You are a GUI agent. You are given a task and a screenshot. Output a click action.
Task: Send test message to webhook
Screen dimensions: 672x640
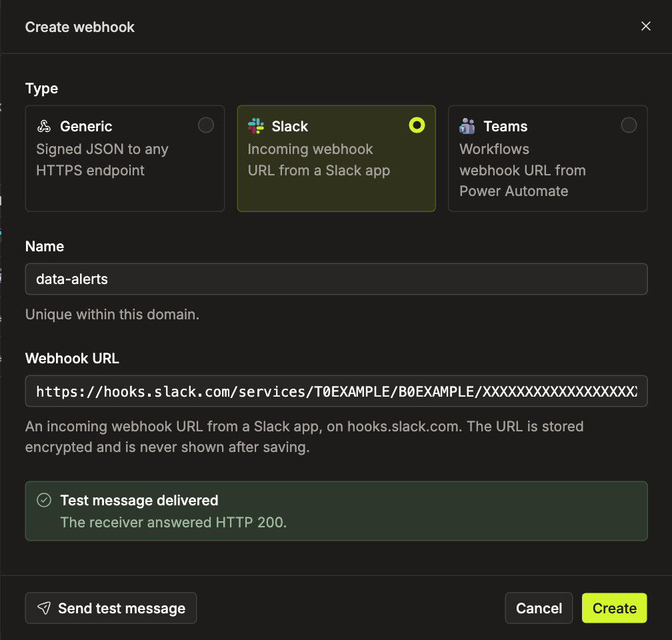pyautogui.click(x=111, y=608)
